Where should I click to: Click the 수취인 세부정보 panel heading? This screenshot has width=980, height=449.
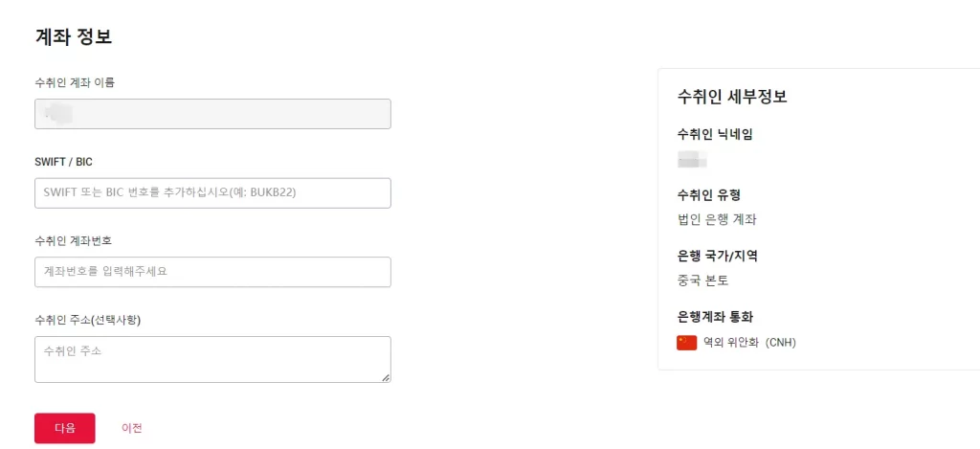(732, 97)
